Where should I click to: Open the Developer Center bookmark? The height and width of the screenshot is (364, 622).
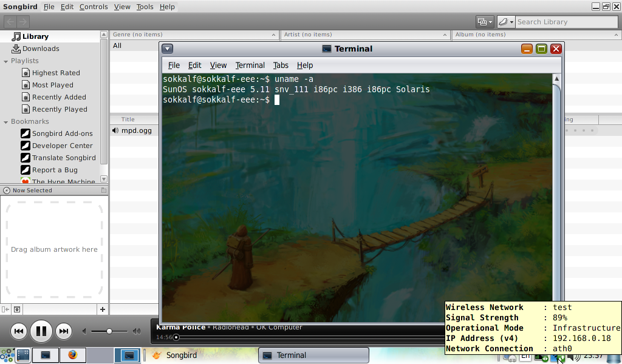63,146
